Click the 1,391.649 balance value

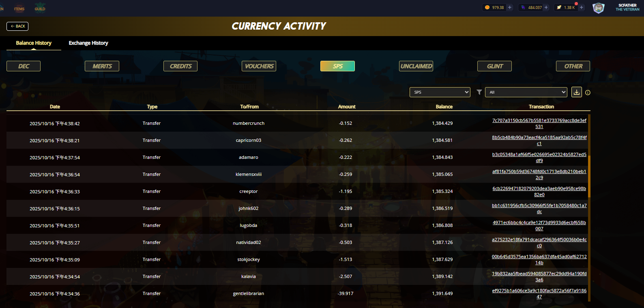pos(442,293)
